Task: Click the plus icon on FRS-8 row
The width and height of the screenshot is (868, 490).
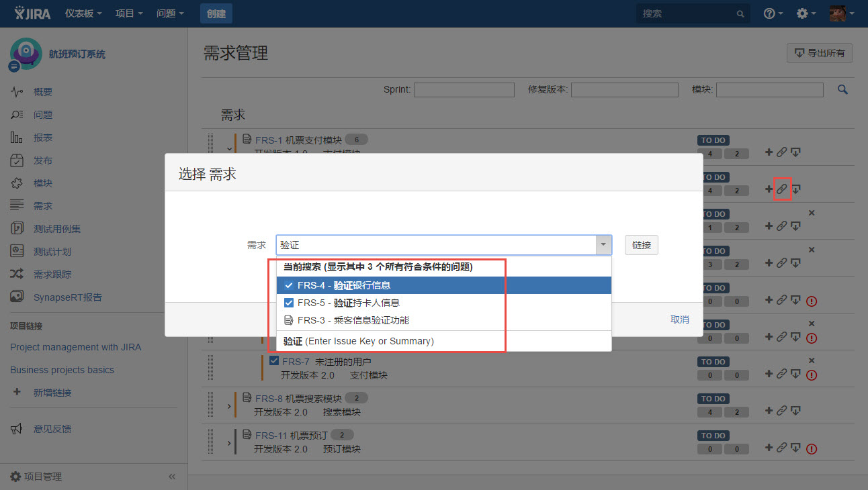Action: click(769, 411)
